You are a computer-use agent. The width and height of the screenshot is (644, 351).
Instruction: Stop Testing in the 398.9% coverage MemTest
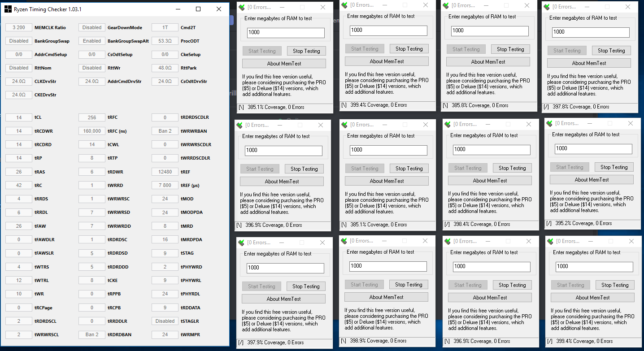(409, 285)
